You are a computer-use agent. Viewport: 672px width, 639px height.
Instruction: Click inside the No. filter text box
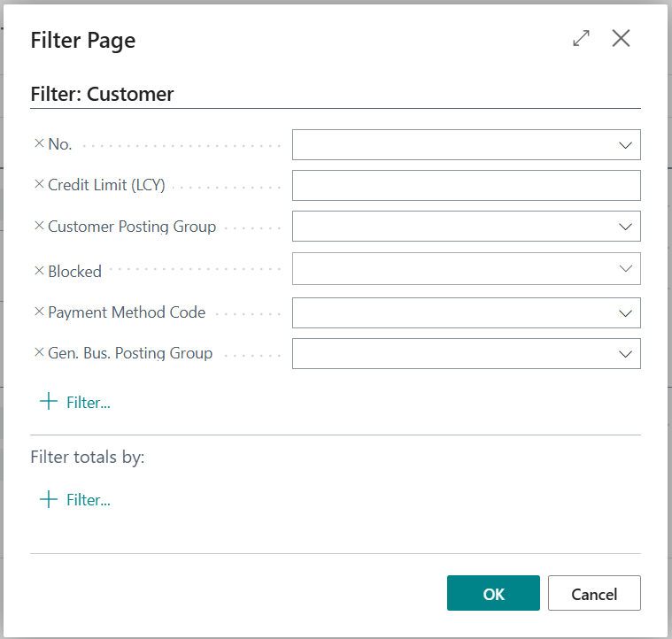click(454, 145)
